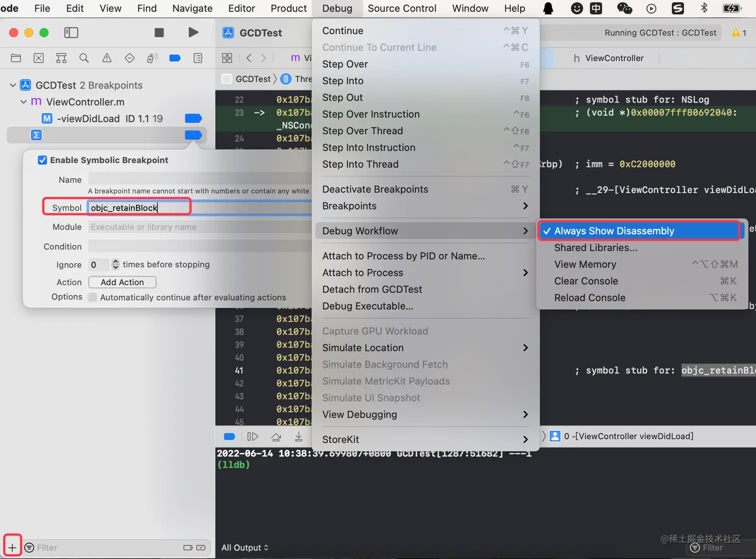Image resolution: width=756 pixels, height=559 pixels.
Task: Click the related items grid icon
Action: click(x=227, y=58)
